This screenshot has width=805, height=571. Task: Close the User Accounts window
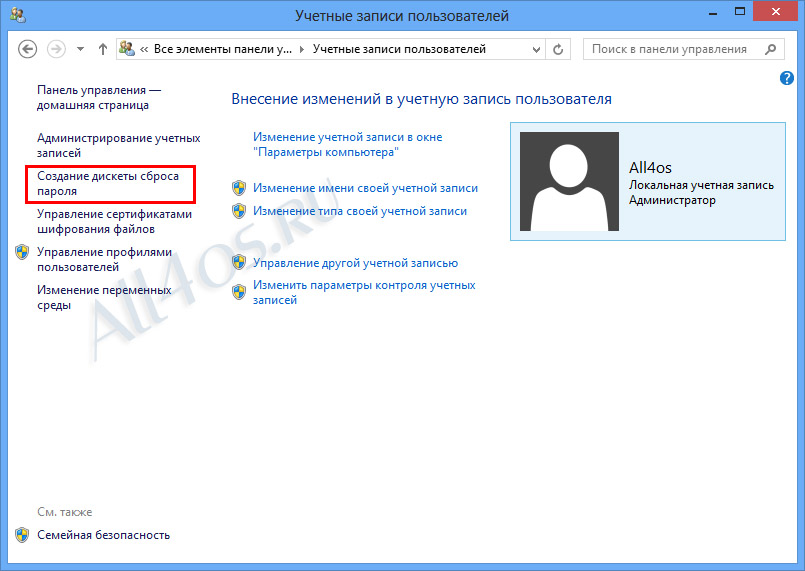(x=776, y=12)
